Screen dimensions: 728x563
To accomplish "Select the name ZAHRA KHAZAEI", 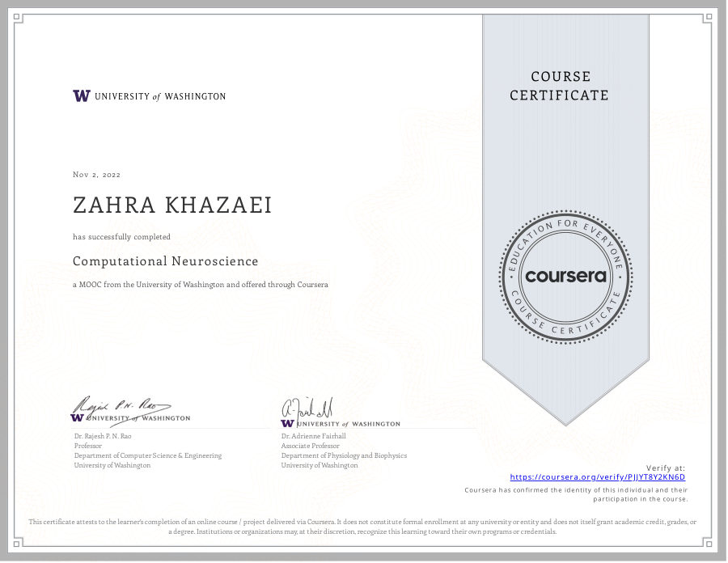I will 172,205.
